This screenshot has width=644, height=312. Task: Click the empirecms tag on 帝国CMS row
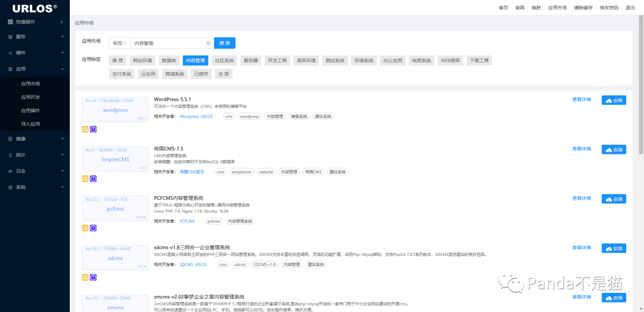(242, 172)
